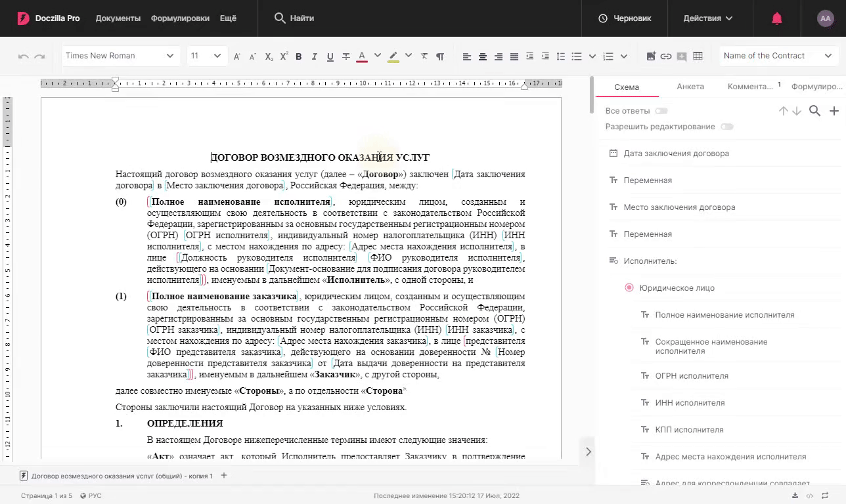The height and width of the screenshot is (504, 846).
Task: Open highlight color options arrow
Action: 409,56
